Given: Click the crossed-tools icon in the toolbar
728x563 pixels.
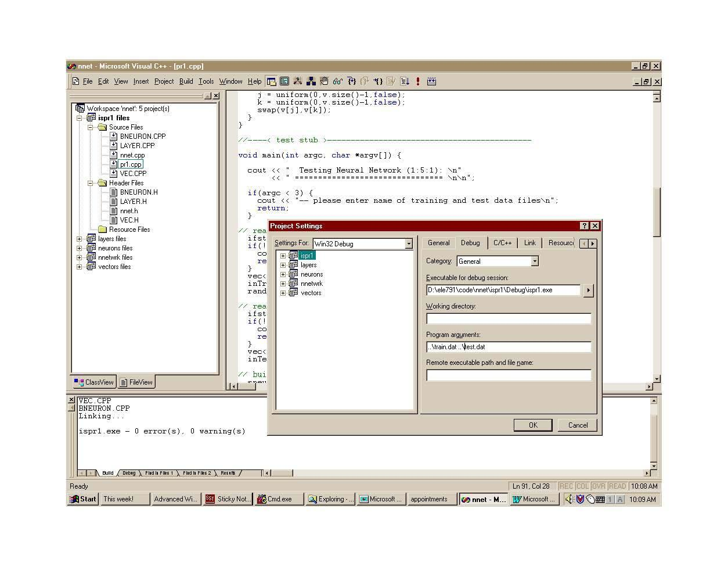Looking at the screenshot, I should coord(298,81).
